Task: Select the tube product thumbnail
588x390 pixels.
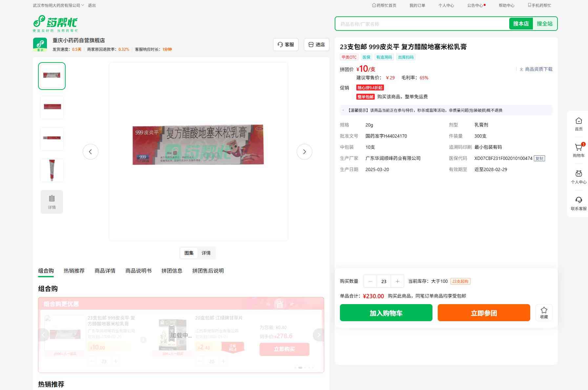Action: 52,170
